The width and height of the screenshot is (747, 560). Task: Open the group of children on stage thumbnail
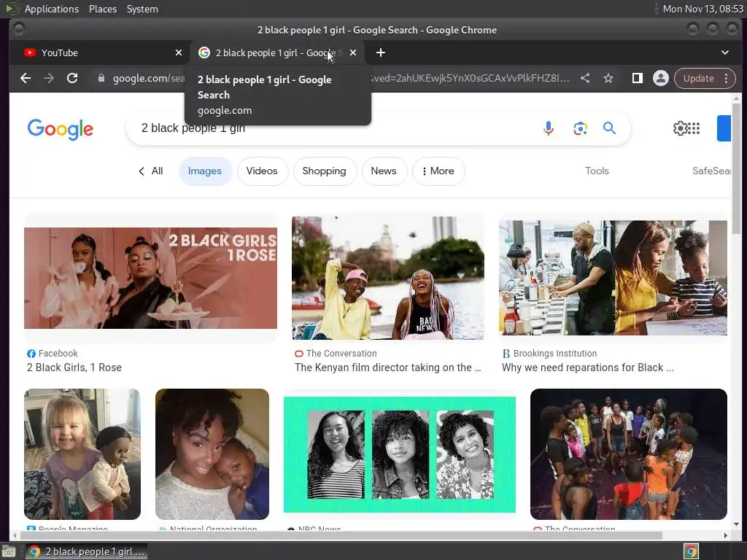629,454
